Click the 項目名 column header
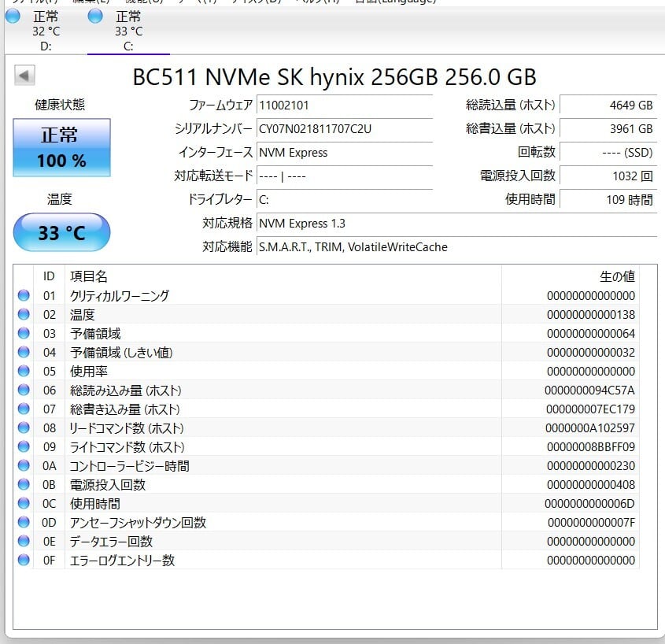 (x=89, y=276)
